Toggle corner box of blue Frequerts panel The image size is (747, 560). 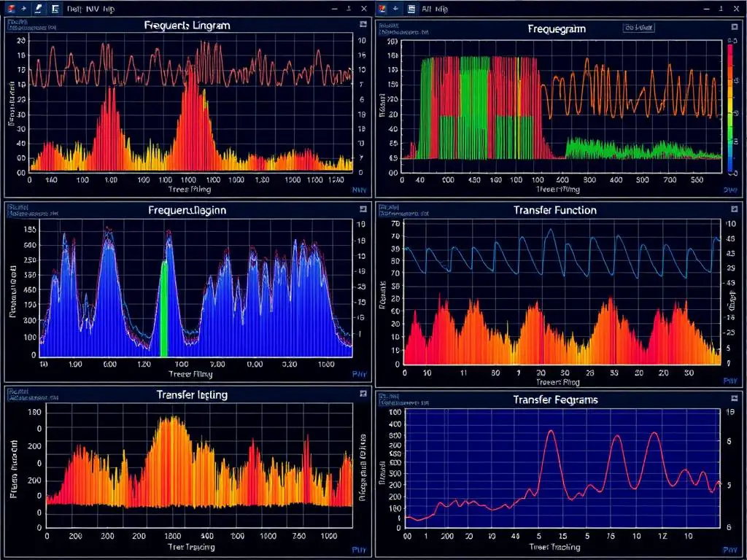[363, 209]
